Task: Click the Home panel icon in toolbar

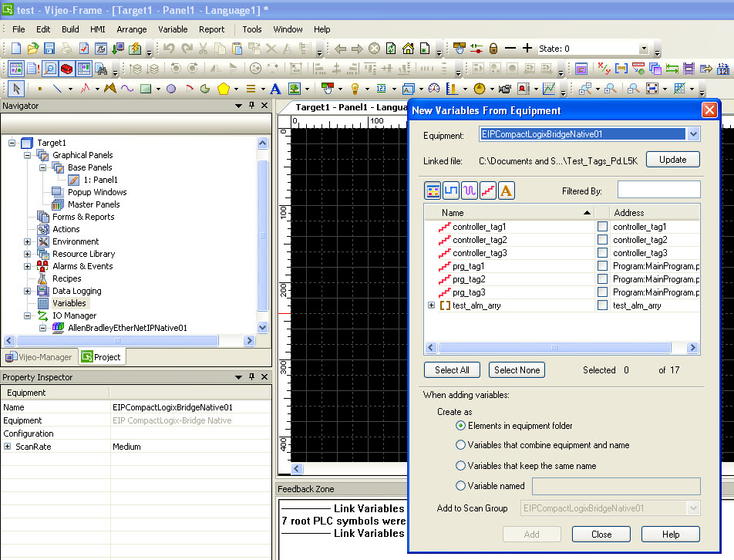Action: click(x=408, y=49)
